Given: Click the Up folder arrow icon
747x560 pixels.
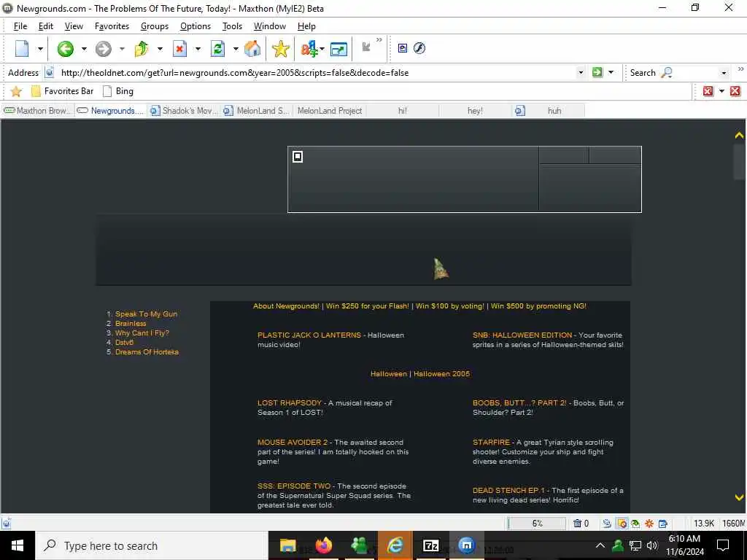Looking at the screenshot, I should [142, 49].
